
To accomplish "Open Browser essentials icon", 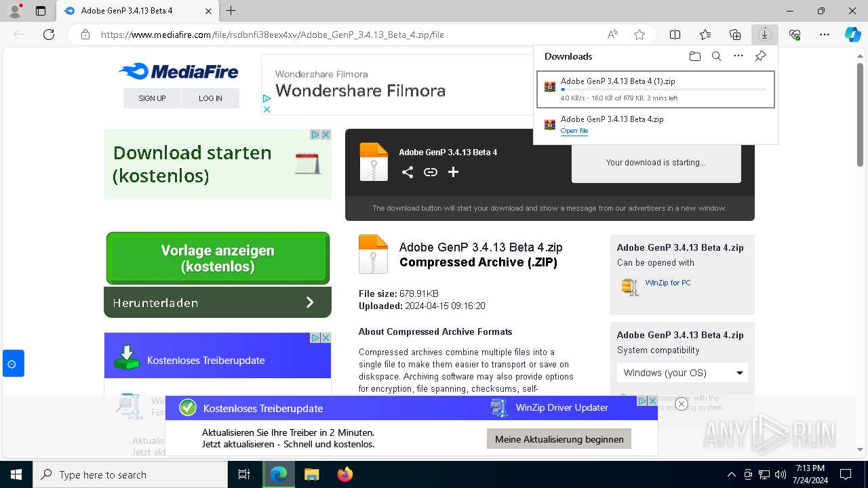I will (x=795, y=35).
